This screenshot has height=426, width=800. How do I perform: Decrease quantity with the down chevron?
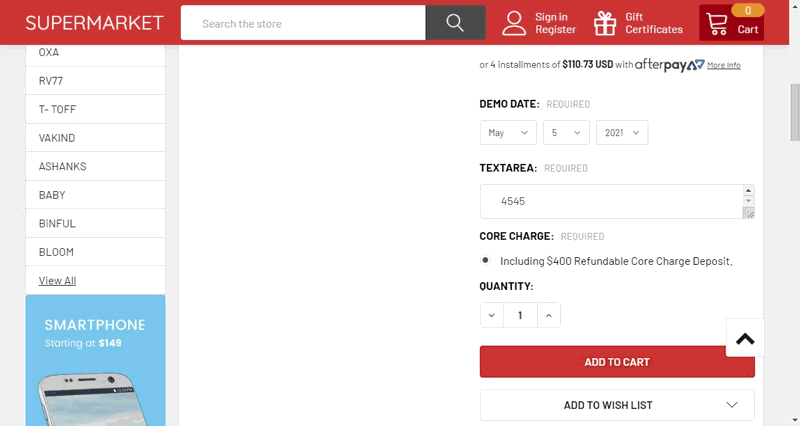click(492, 316)
